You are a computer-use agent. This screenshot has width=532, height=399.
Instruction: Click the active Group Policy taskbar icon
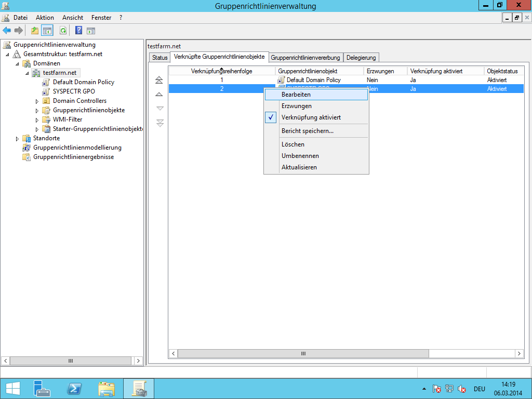pos(139,389)
